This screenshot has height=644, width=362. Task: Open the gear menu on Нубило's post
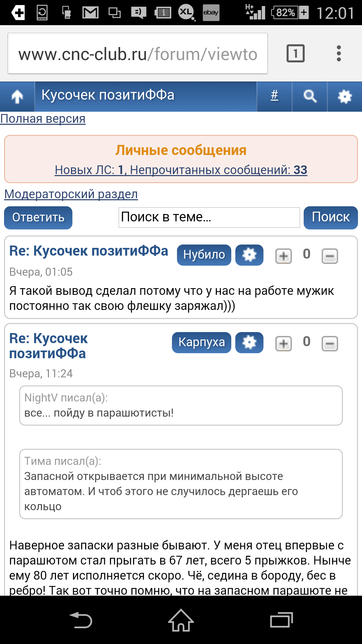click(249, 255)
